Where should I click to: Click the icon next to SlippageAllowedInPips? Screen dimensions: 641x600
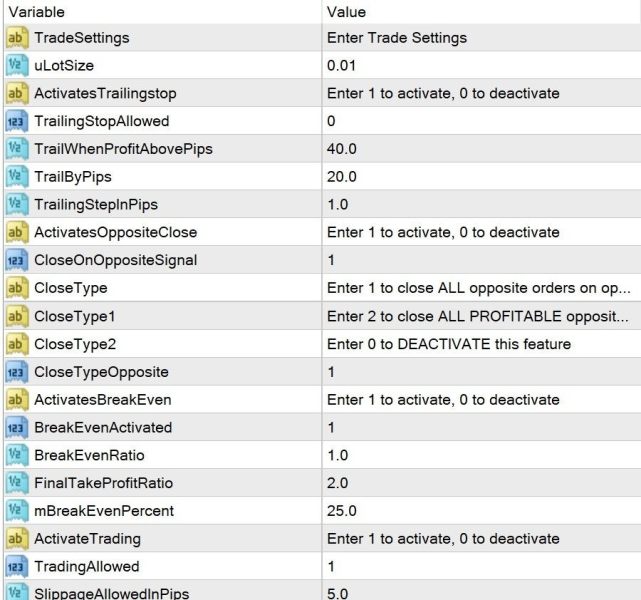coord(16,591)
